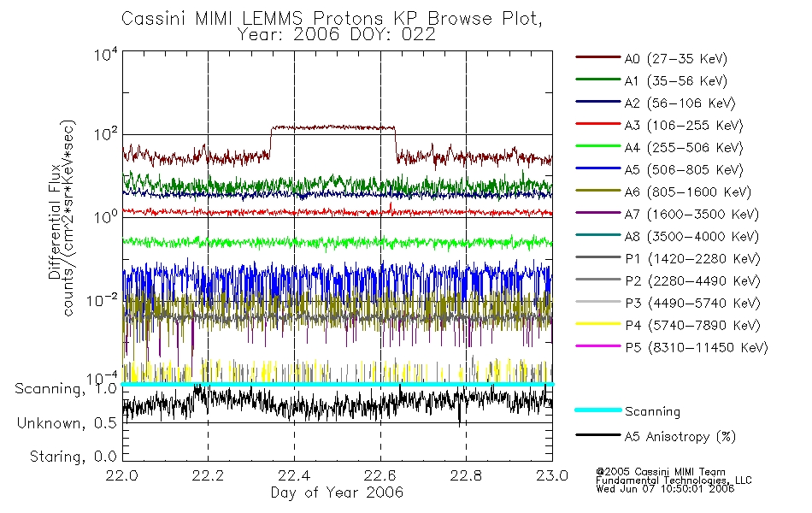812x513 pixels.
Task: Click the olive A6 legend line
Action: pos(598,190)
